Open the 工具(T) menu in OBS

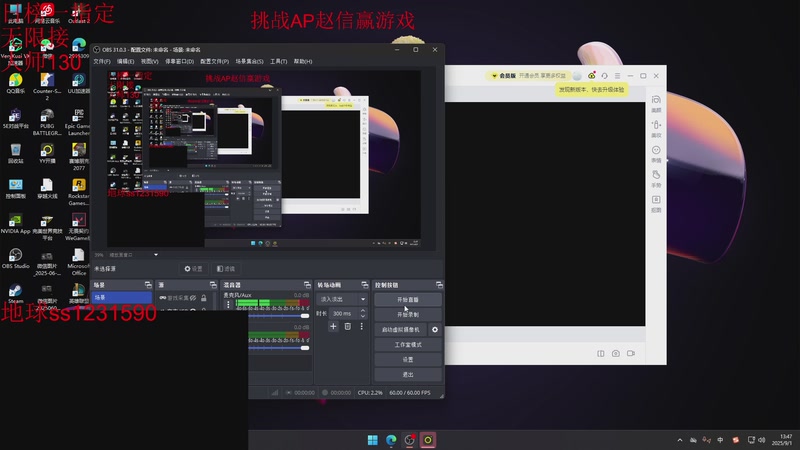point(279,61)
